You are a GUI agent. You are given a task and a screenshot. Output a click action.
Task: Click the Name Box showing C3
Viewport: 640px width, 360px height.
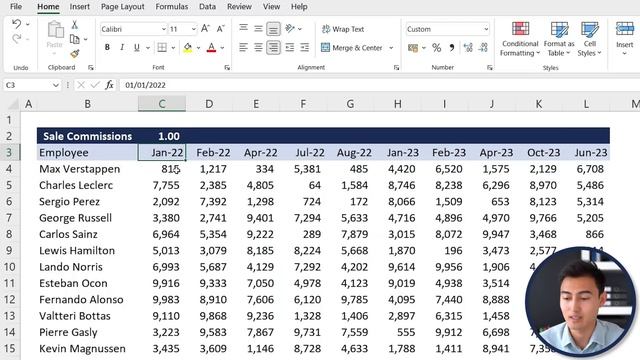click(x=32, y=85)
